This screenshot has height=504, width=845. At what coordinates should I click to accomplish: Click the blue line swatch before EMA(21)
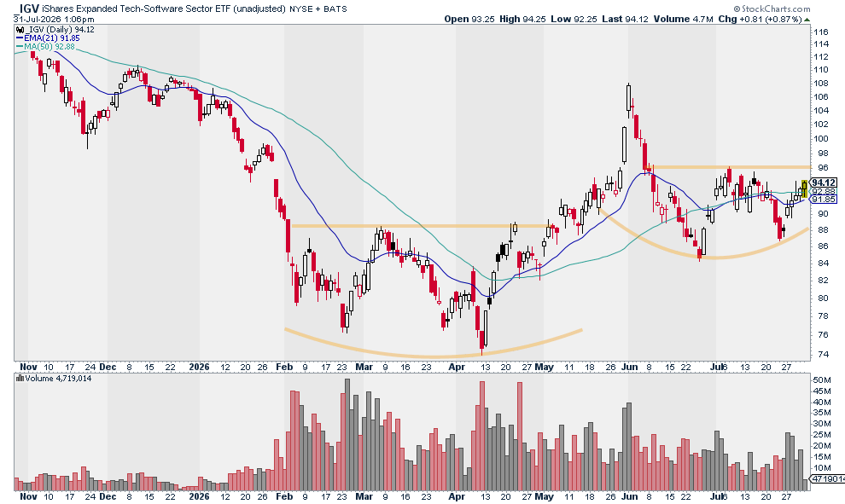(x=20, y=38)
